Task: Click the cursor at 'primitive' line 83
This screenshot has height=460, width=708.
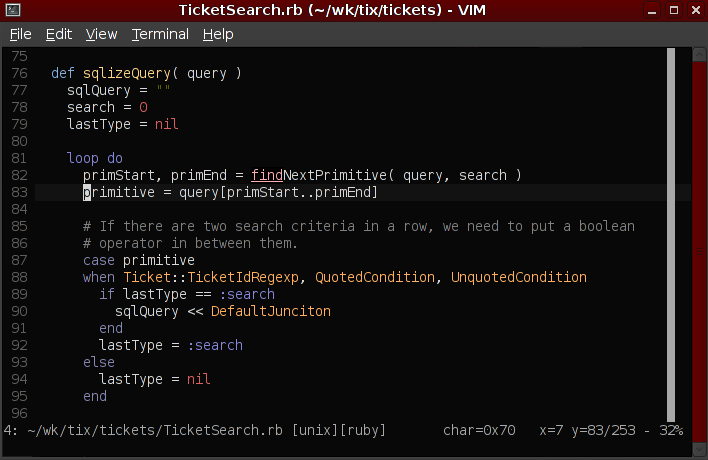Action: point(87,192)
